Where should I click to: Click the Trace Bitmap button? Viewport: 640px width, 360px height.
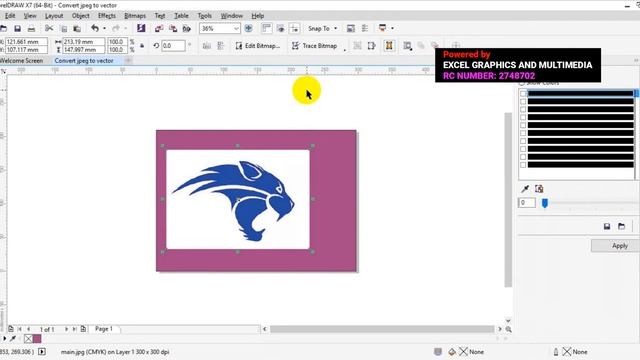click(x=314, y=46)
